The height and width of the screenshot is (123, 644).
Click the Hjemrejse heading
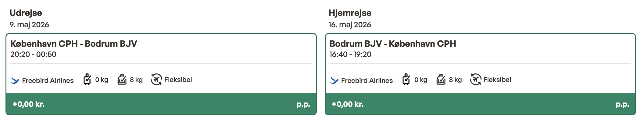(350, 13)
